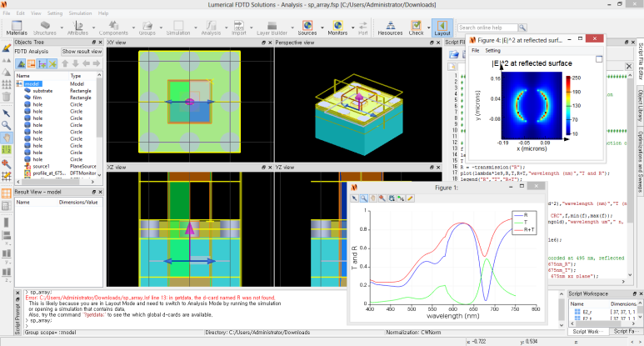
Task: Open the Monitors dropdown arrow
Action: (352, 28)
